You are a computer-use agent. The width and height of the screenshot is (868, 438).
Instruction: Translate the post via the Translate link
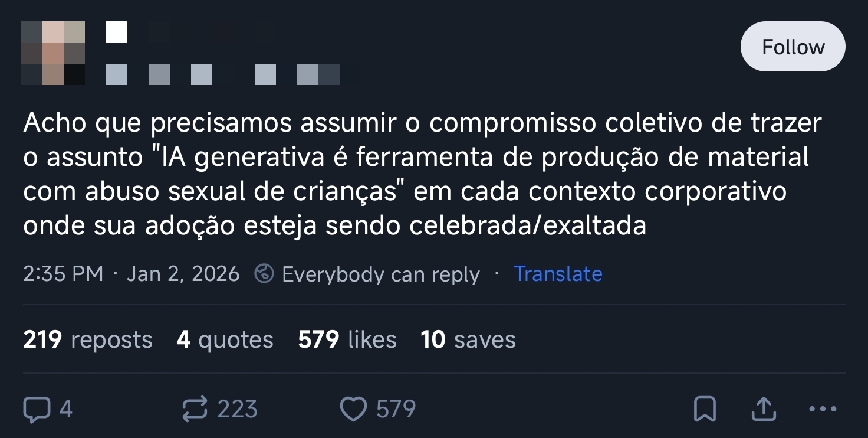pos(558,274)
